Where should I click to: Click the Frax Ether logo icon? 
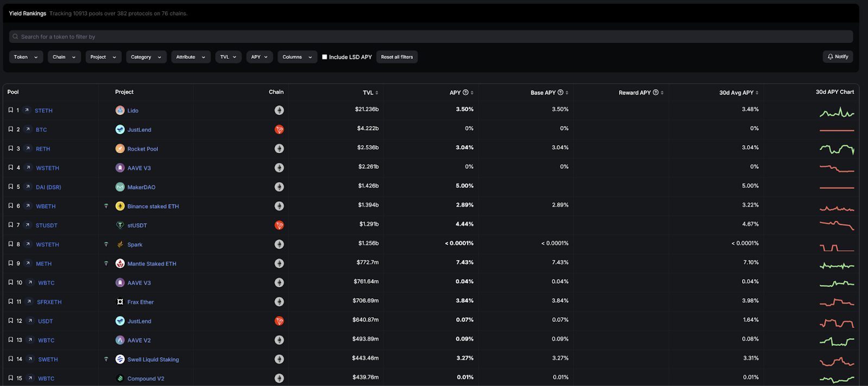pyautogui.click(x=120, y=302)
